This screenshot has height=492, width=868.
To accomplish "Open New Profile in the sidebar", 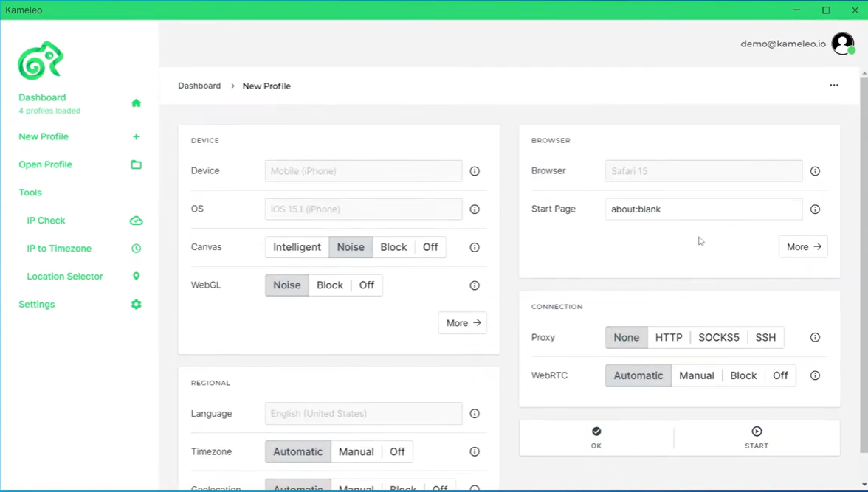I will pyautogui.click(x=44, y=136).
